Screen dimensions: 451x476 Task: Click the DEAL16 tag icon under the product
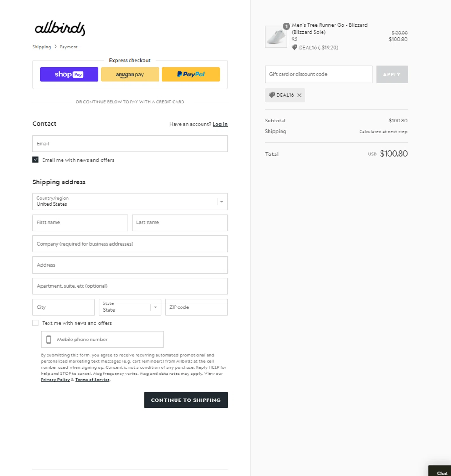[x=295, y=47]
